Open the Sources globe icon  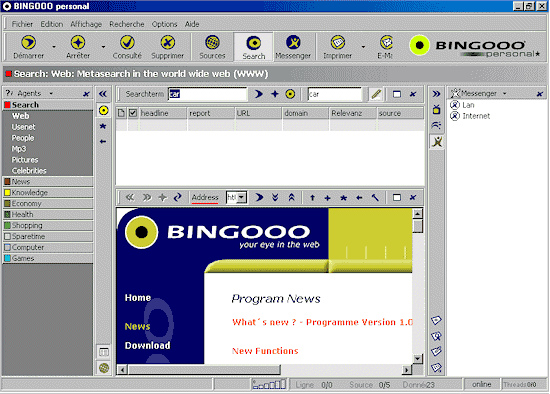[x=212, y=43]
